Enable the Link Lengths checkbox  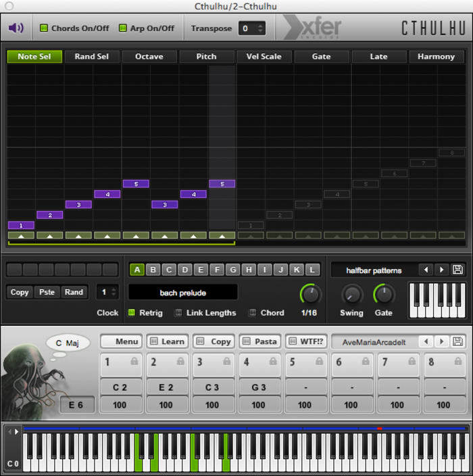(x=179, y=313)
